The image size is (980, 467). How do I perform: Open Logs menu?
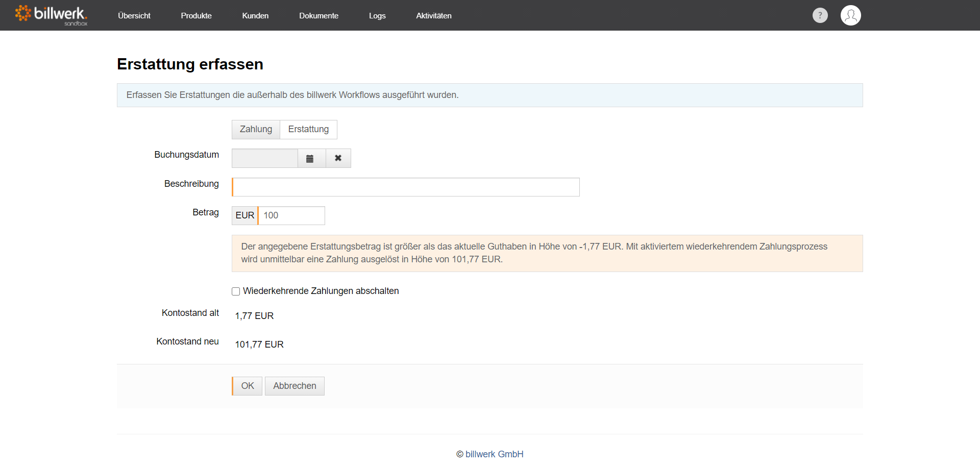(377, 16)
